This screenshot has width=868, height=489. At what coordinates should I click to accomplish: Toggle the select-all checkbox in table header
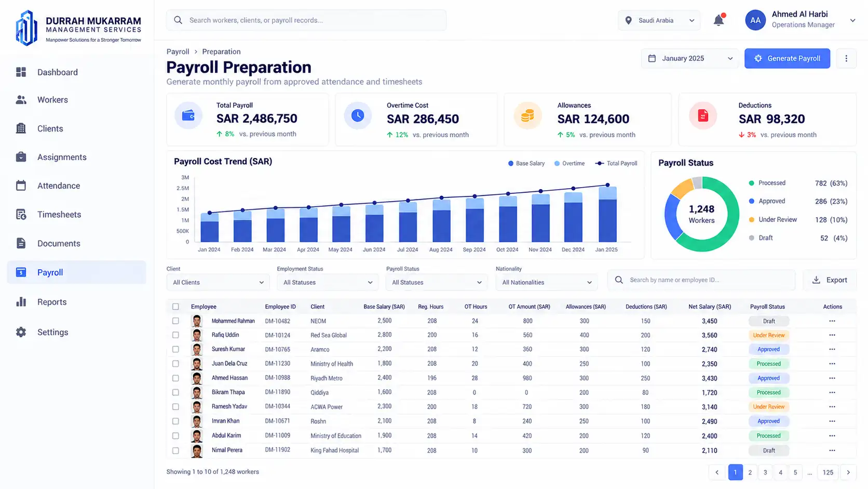pos(175,307)
